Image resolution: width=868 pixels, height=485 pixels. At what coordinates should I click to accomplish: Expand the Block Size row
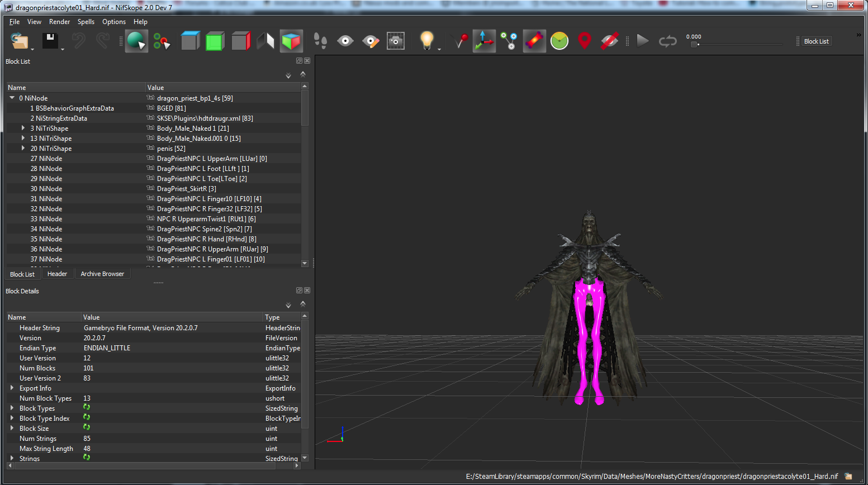[x=12, y=428]
